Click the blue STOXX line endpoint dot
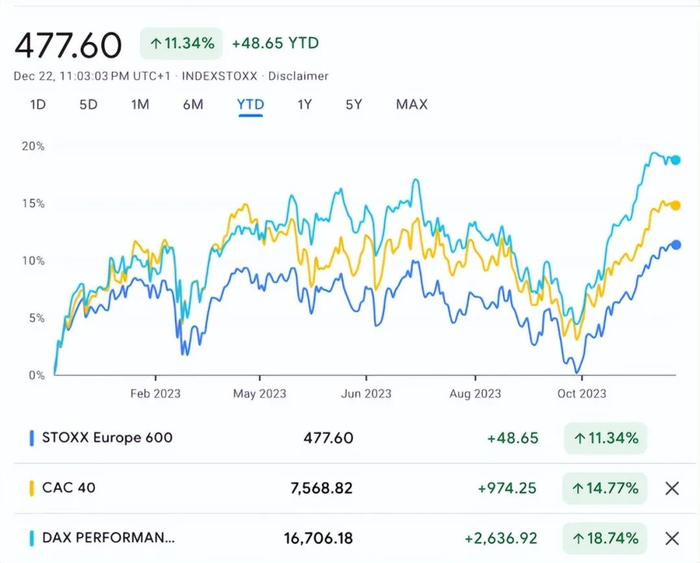Image resolution: width=700 pixels, height=563 pixels. pyautogui.click(x=676, y=245)
